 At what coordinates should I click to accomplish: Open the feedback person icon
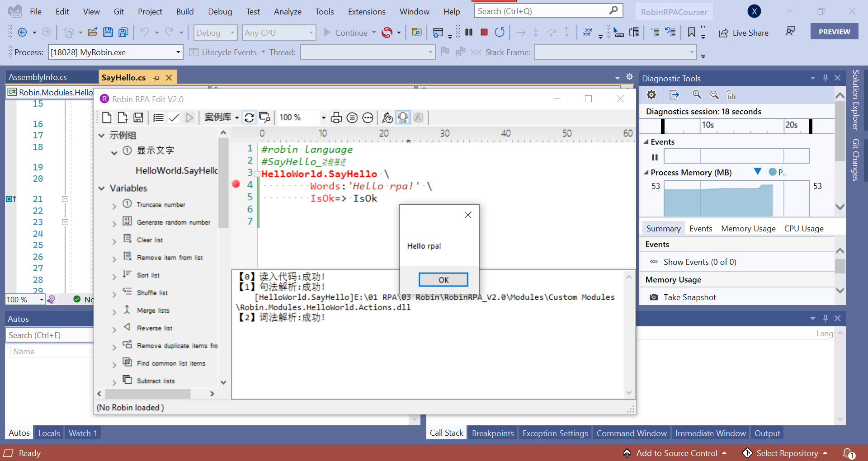(x=790, y=31)
